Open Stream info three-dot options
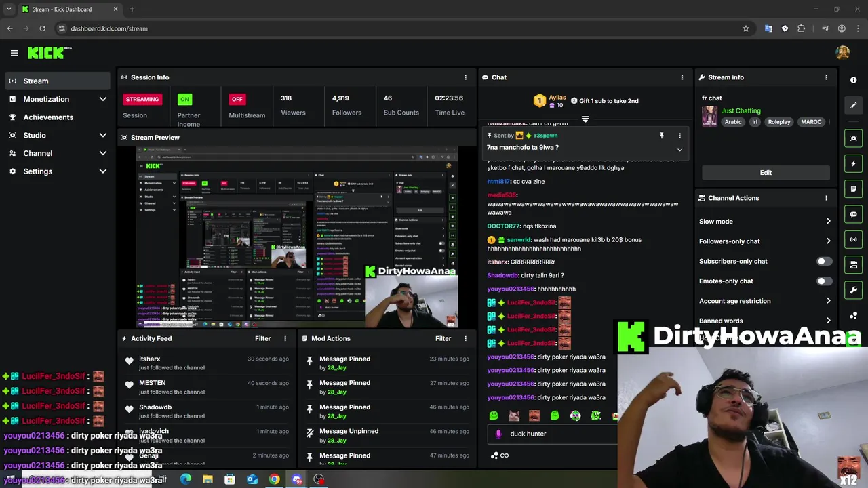 pyautogui.click(x=826, y=77)
